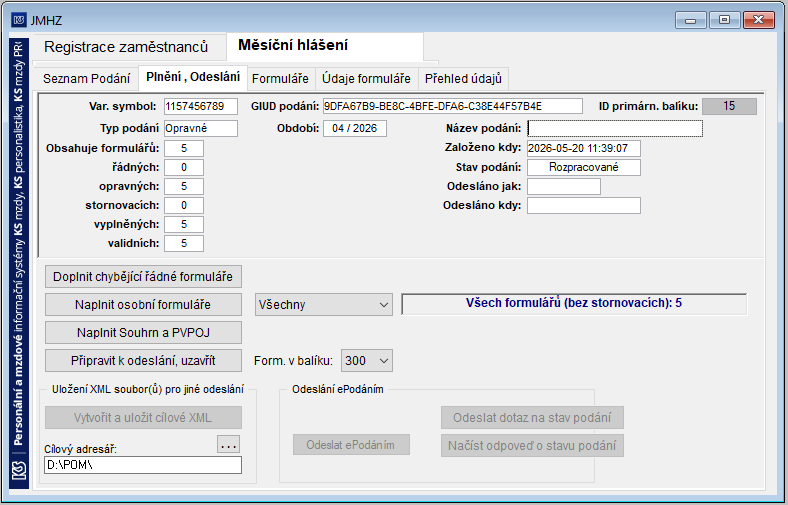This screenshot has height=505, width=788.
Task: Maximize the JMHZ window
Action: pos(724,20)
